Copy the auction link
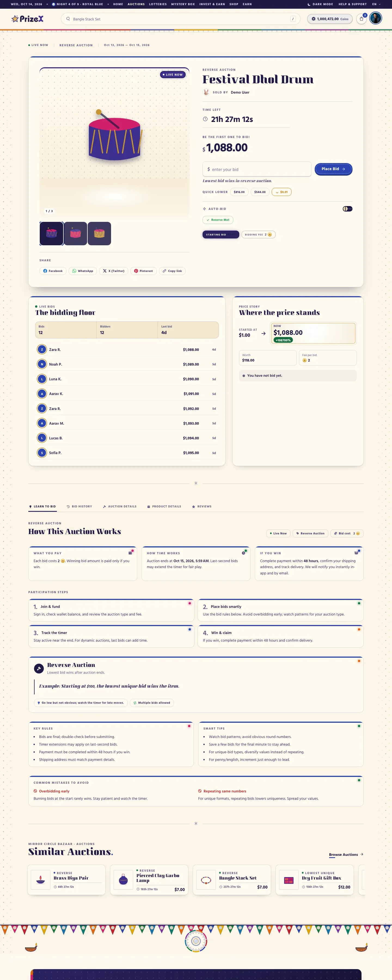 (x=172, y=271)
